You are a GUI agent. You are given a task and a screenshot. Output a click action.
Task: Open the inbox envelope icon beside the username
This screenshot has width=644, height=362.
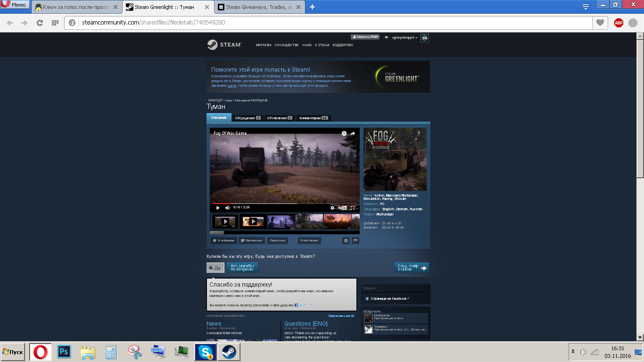(387, 38)
